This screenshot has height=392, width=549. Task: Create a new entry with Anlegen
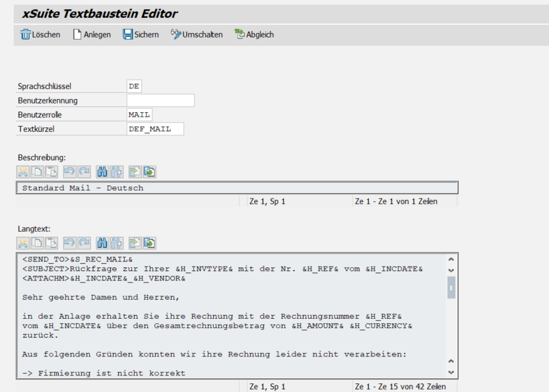92,34
